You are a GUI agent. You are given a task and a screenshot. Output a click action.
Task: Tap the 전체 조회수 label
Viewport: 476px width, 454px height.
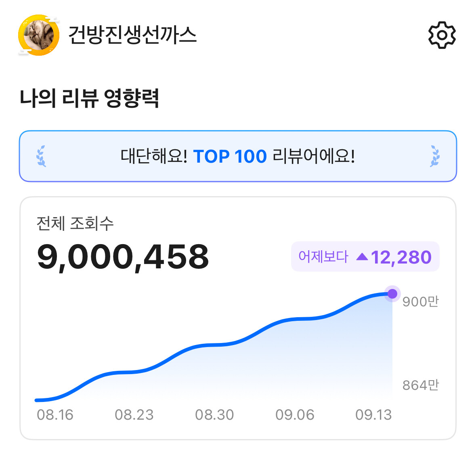(x=75, y=223)
